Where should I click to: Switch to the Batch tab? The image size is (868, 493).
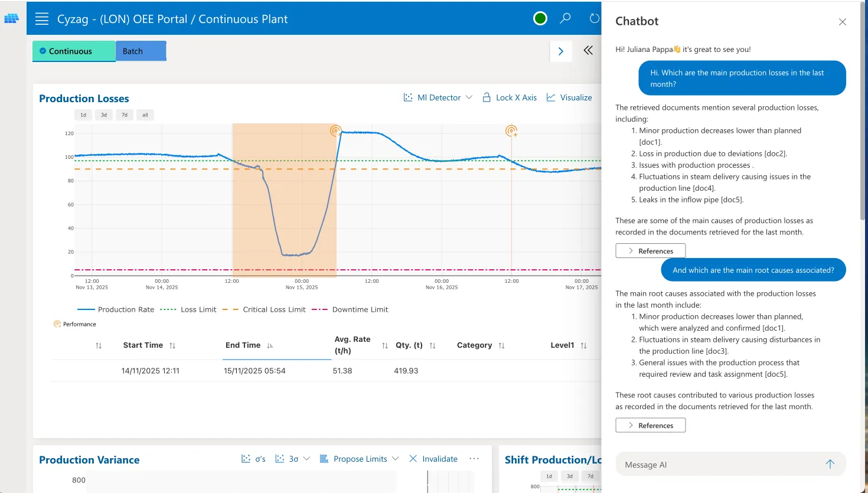[141, 51]
